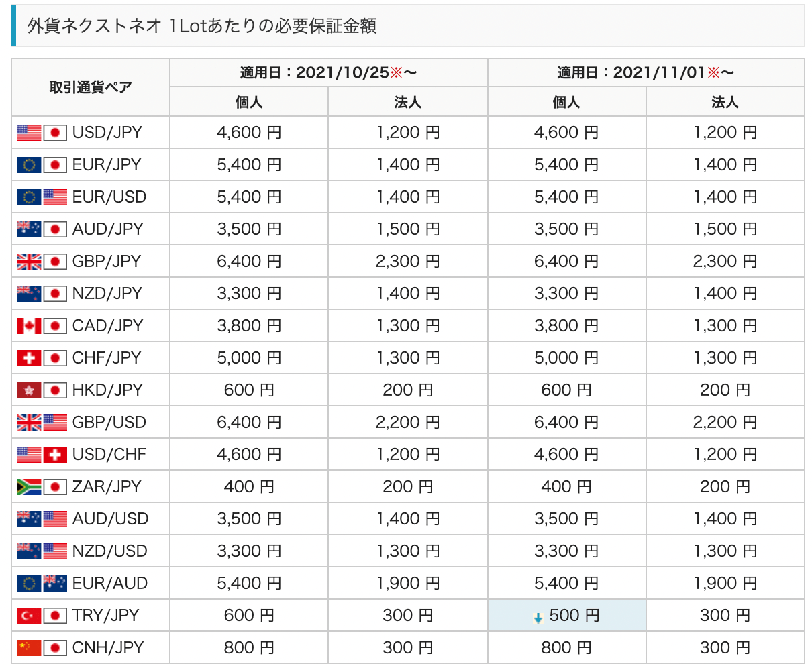Click EUR/AUD 法人 1,900 円 under 10/25

[407, 584]
